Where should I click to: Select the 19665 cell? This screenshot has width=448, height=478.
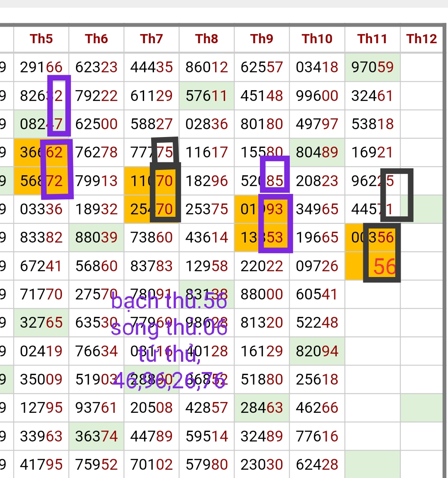click(x=317, y=238)
